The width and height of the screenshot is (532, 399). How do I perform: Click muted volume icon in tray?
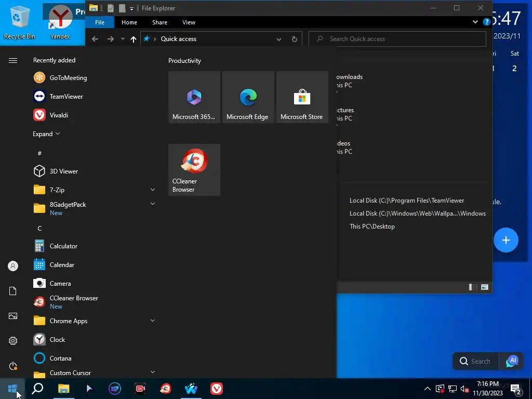tap(464, 389)
